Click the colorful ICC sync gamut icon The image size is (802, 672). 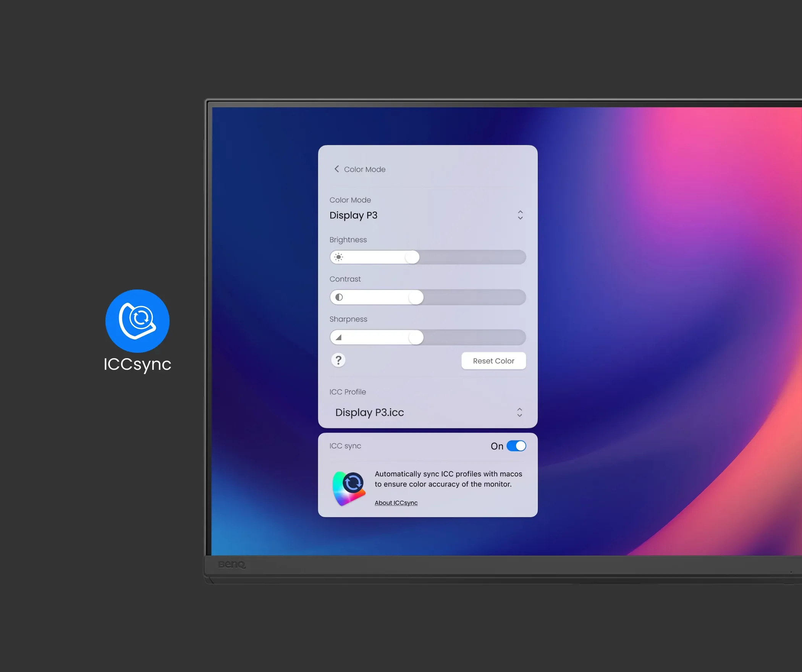click(x=349, y=489)
